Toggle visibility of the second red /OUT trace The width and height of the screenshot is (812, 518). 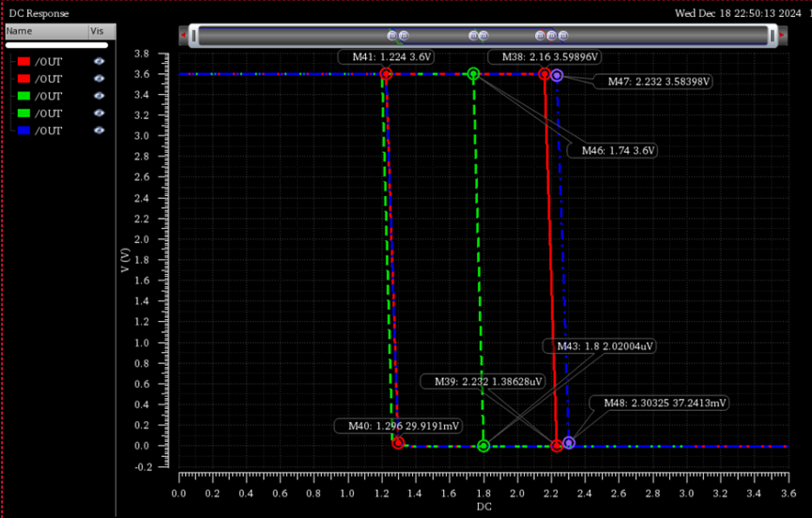point(99,79)
